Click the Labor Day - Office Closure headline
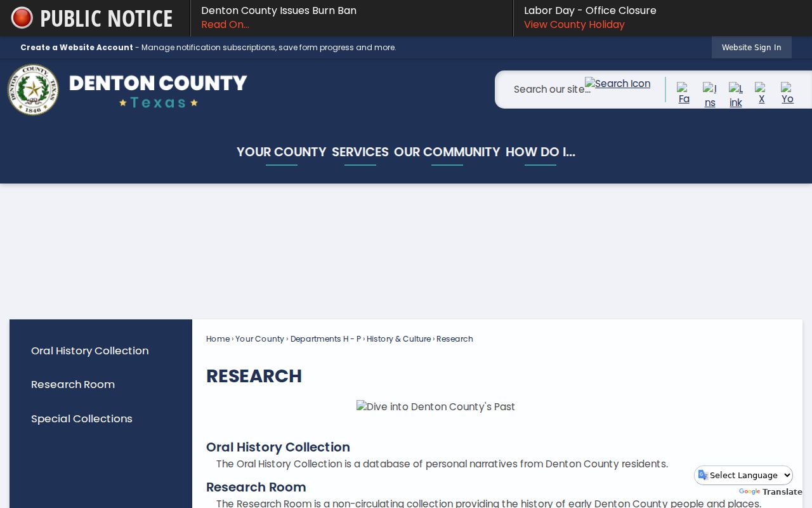Screen dimensions: 812x508 pos(590,11)
